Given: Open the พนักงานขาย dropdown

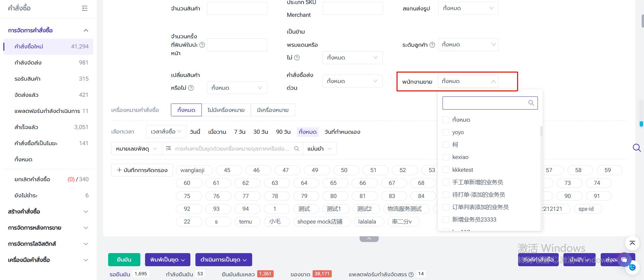Looking at the screenshot, I should [468, 81].
